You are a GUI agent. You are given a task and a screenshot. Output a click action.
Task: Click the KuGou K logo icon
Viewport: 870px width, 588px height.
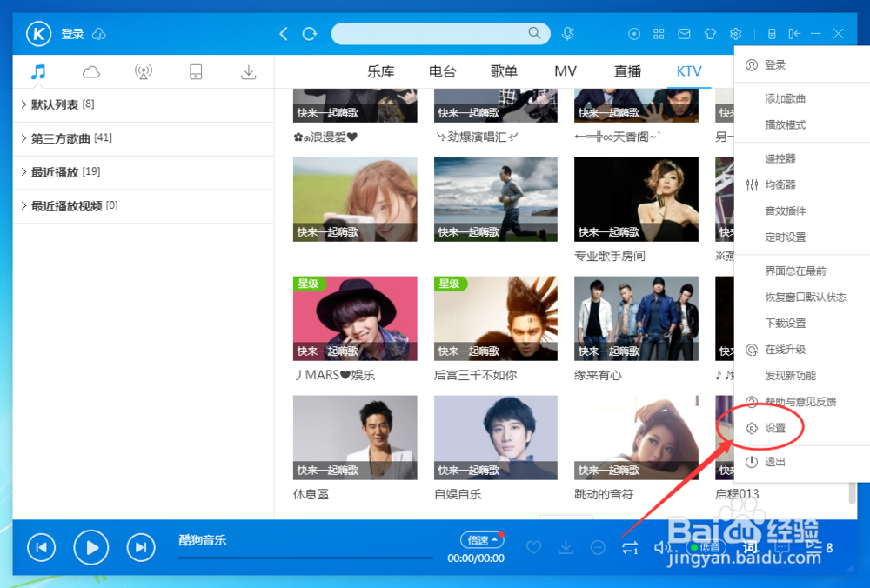[39, 34]
